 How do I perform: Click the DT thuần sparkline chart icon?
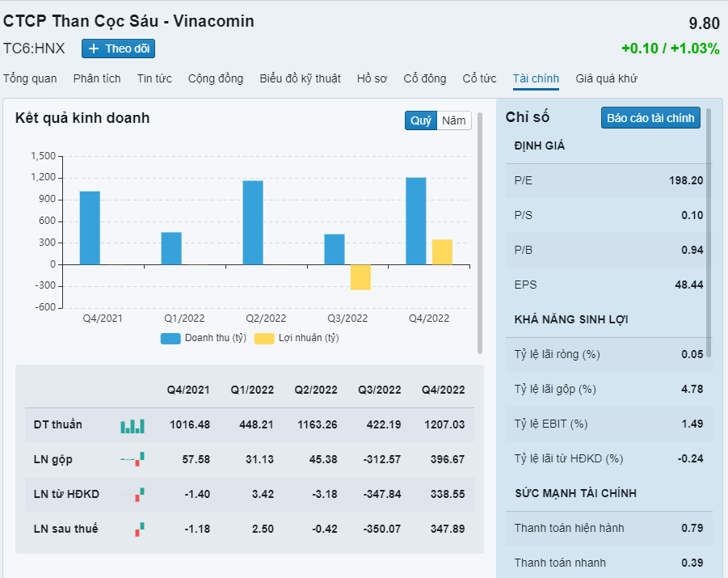(x=133, y=425)
